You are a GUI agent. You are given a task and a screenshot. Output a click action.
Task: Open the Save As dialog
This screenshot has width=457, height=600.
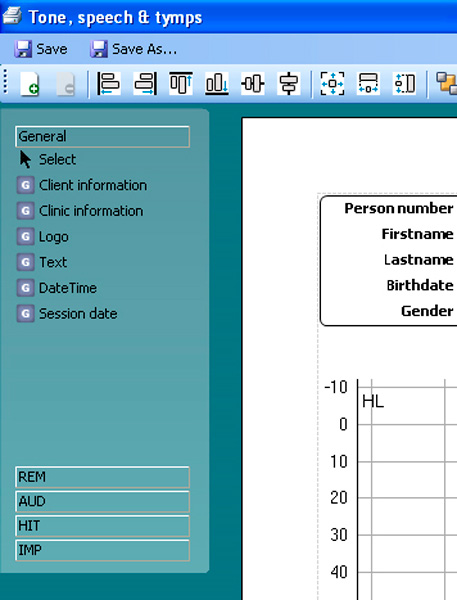pyautogui.click(x=134, y=49)
